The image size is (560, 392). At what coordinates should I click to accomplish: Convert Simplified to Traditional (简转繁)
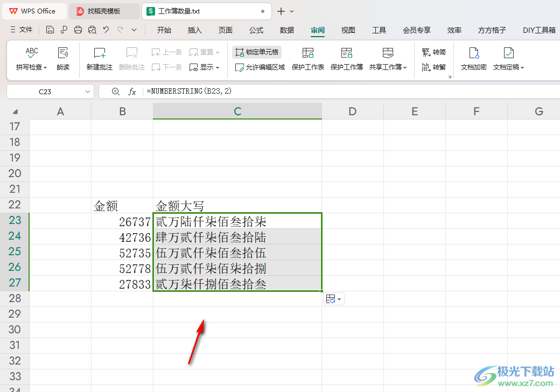(433, 67)
